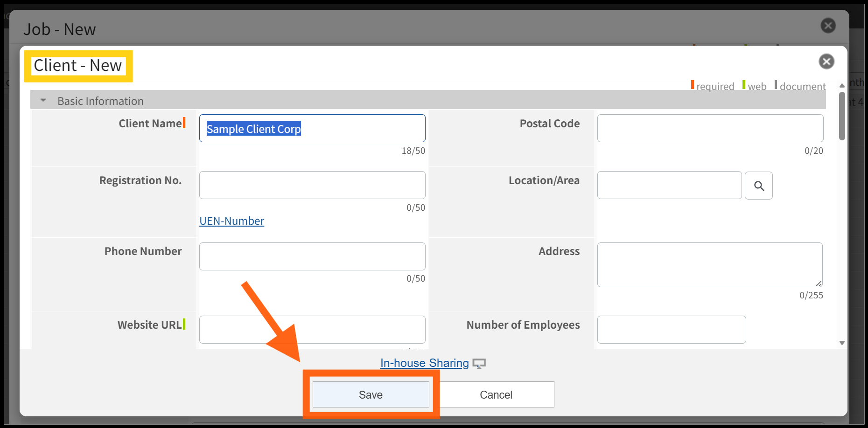The width and height of the screenshot is (868, 428).
Task: Focus the Registration No. input field
Action: (312, 185)
